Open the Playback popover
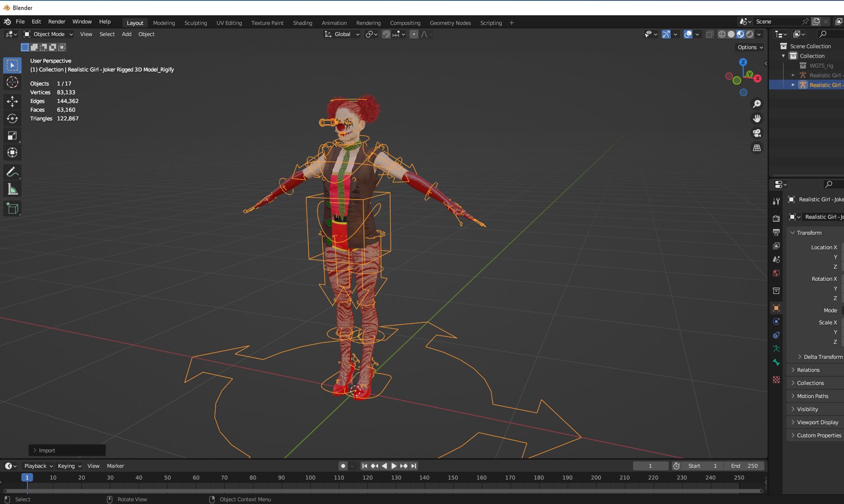 38,466
